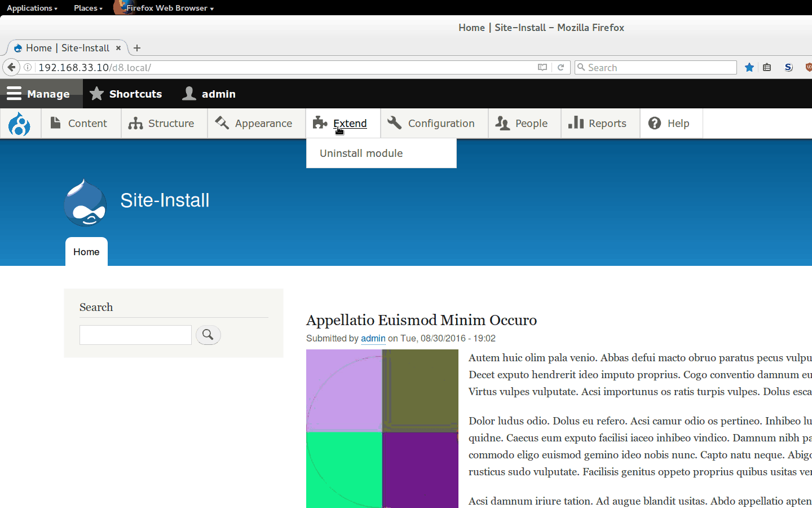Viewport: 812px width, 508px height.
Task: Click the Drupal logo icon in the toolbar
Action: [21, 123]
